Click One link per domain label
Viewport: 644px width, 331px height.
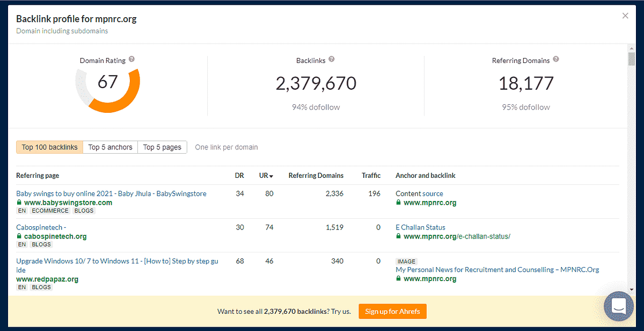226,147
